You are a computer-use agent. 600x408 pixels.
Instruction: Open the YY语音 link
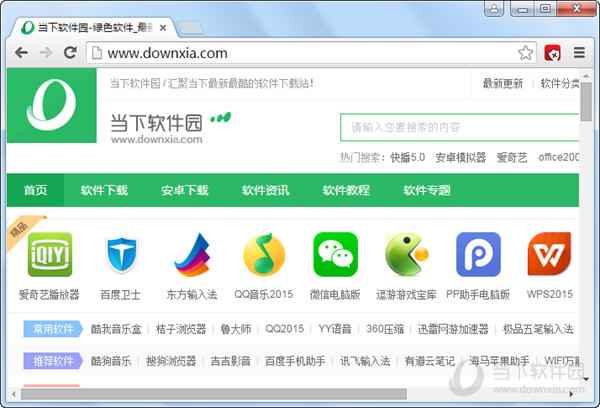pos(335,329)
